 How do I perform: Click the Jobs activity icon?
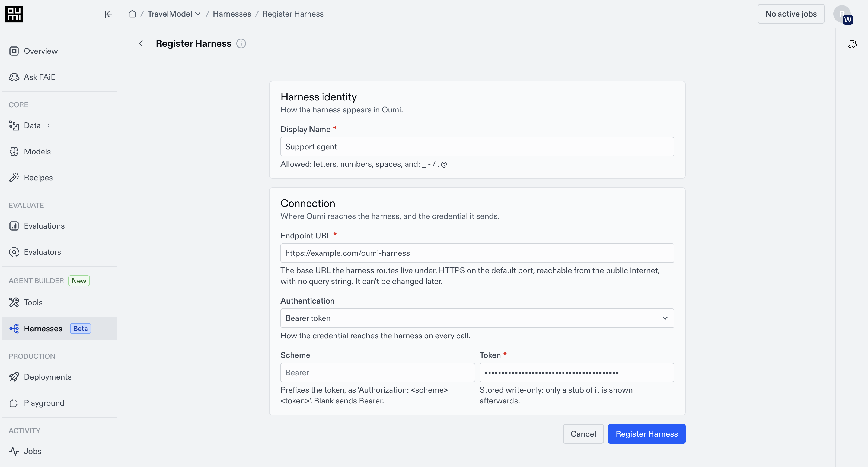14,451
